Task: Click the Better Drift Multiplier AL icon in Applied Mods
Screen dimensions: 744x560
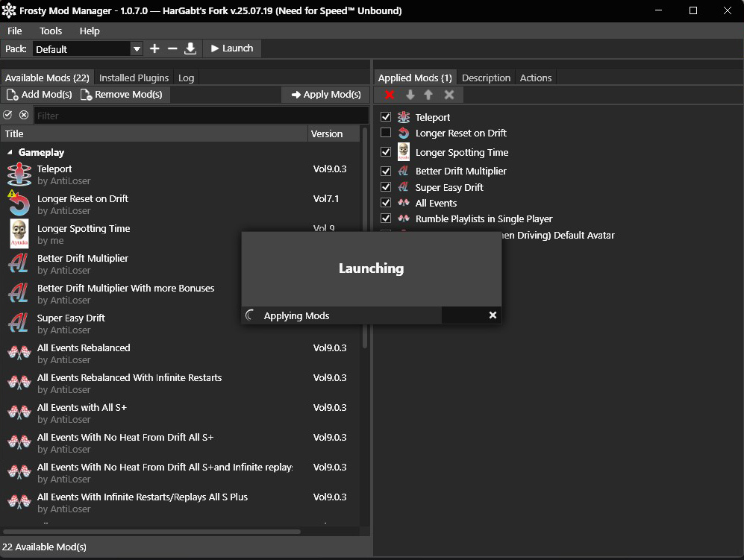Action: pos(403,171)
